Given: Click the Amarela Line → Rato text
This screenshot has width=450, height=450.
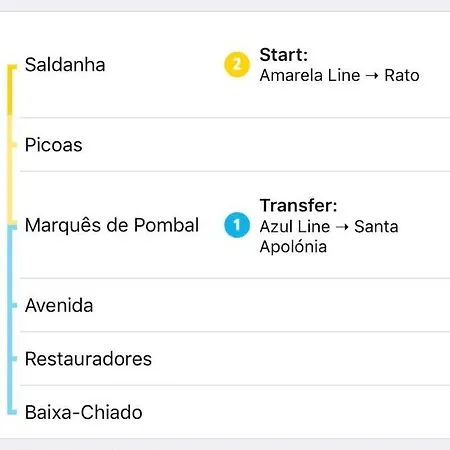Looking at the screenshot, I should click(x=339, y=75).
